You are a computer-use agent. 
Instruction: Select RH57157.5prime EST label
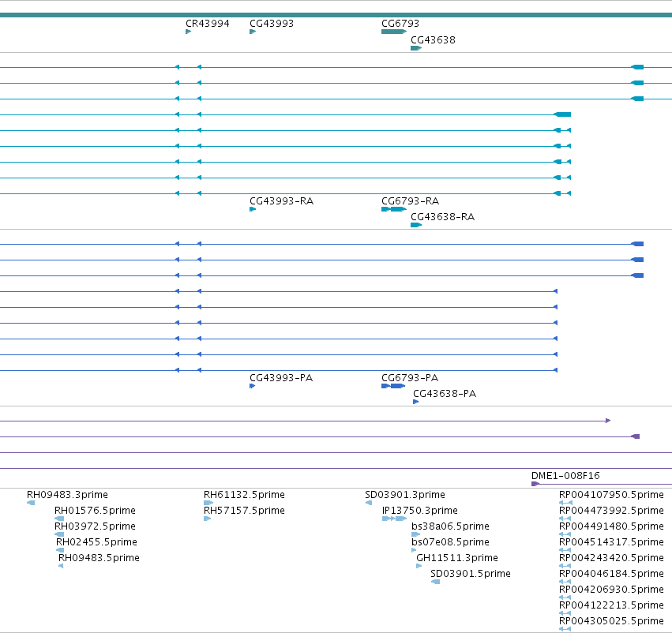click(x=244, y=511)
